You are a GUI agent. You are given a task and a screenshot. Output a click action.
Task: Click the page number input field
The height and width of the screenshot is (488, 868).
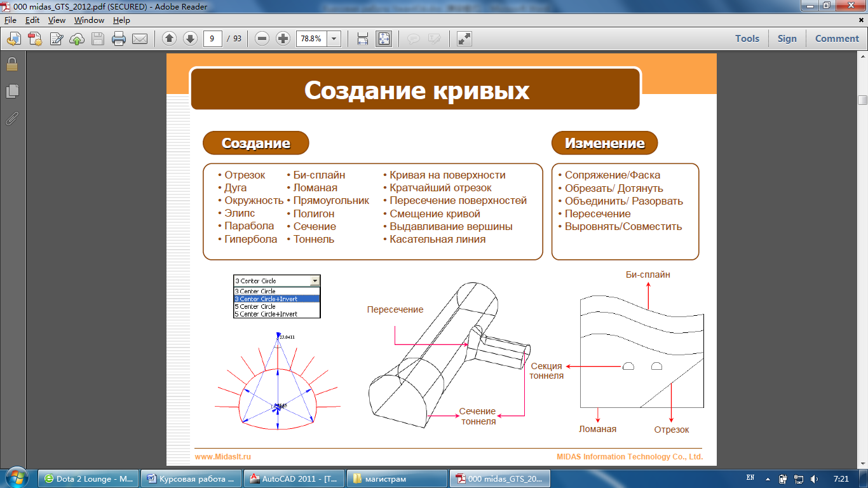click(x=213, y=39)
